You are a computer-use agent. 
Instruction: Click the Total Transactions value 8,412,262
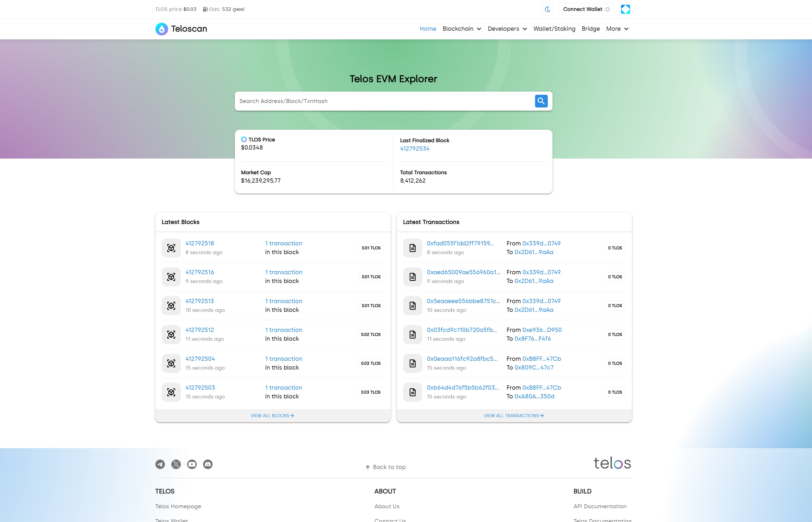pyautogui.click(x=412, y=181)
